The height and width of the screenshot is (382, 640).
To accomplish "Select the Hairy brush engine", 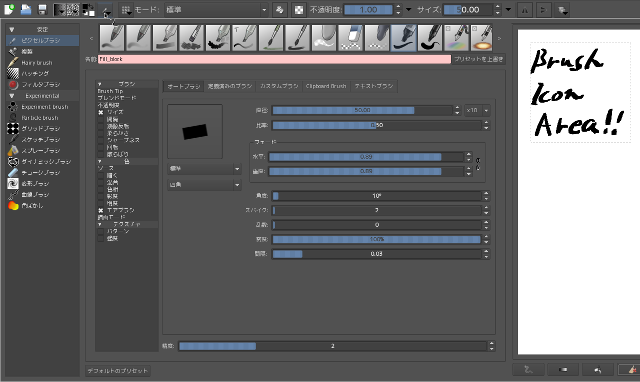I will coord(42,62).
